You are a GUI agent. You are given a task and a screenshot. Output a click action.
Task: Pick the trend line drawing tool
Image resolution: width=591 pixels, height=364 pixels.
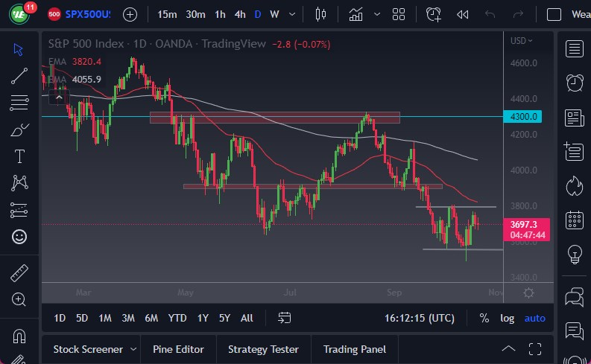(19, 74)
